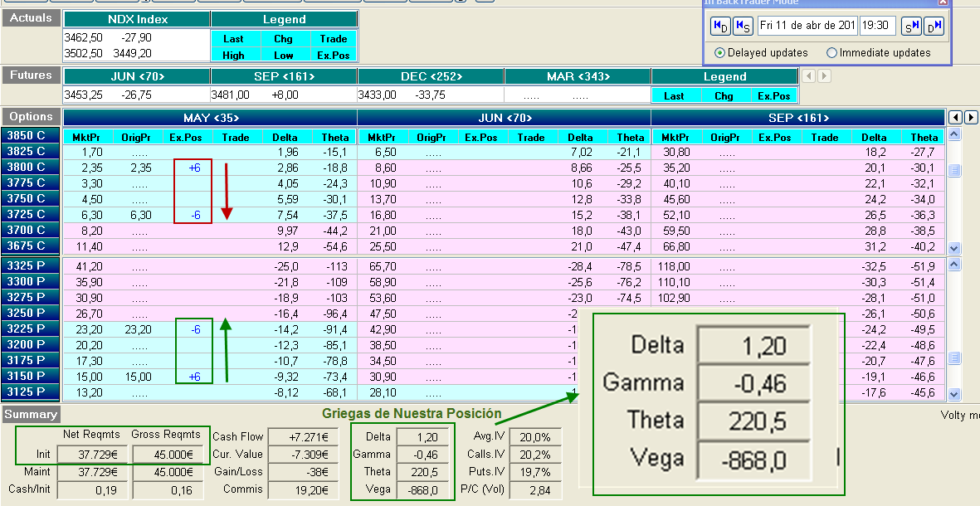Close the BackTrader Mode panel
This screenshot has width=980, height=506.
pos(943,2)
